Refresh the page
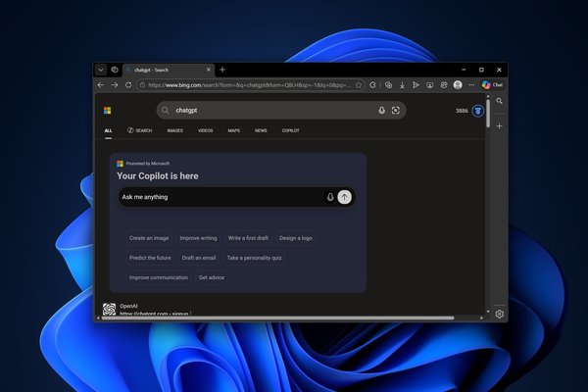588x392 pixels. (128, 85)
